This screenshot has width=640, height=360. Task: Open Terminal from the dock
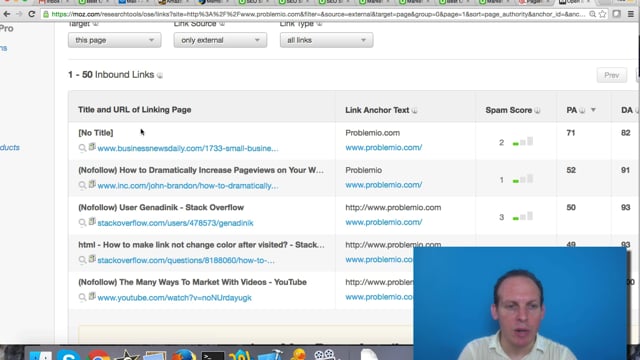(x=213, y=356)
